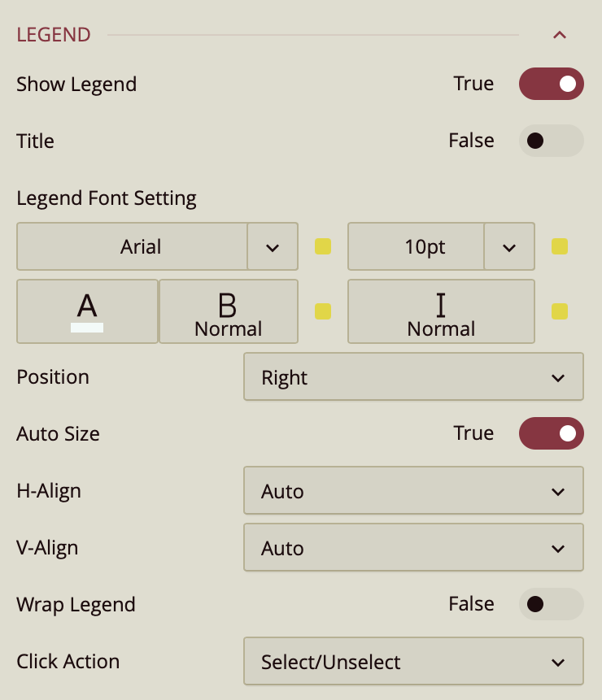Image resolution: width=602 pixels, height=700 pixels.
Task: Open the Click Action dropdown
Action: [x=413, y=662]
